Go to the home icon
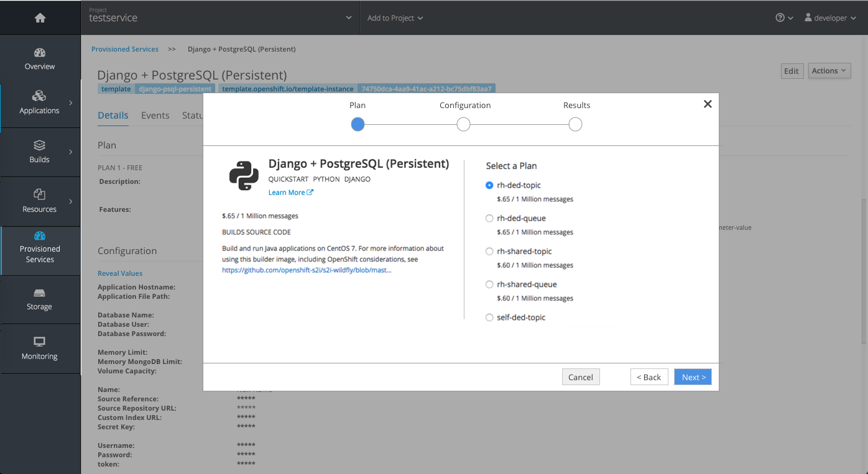This screenshot has height=474, width=868. click(40, 18)
